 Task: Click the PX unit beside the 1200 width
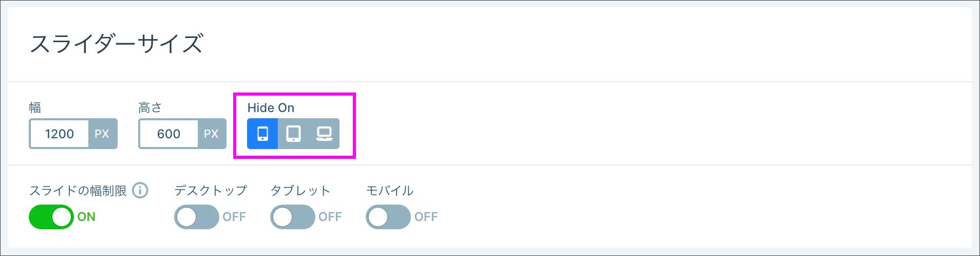tap(102, 134)
